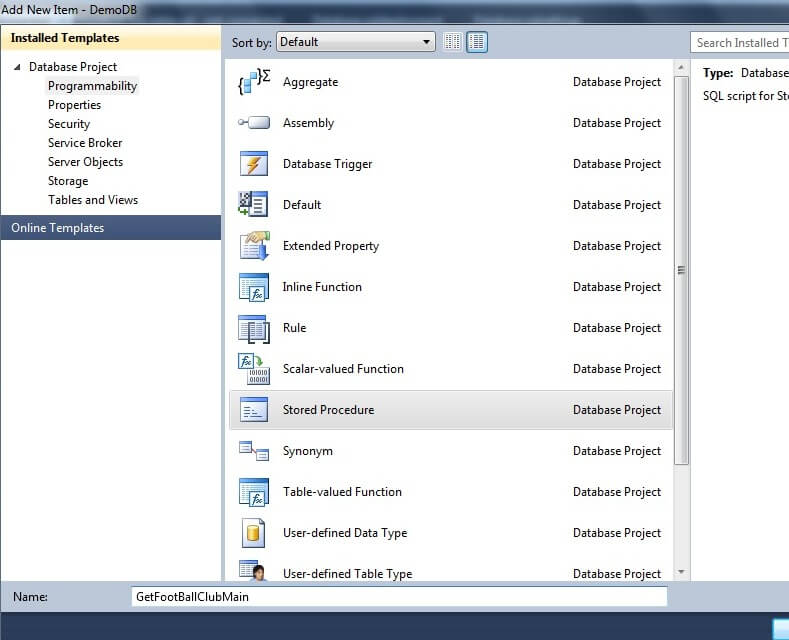Open the Sort by dropdown

356,42
